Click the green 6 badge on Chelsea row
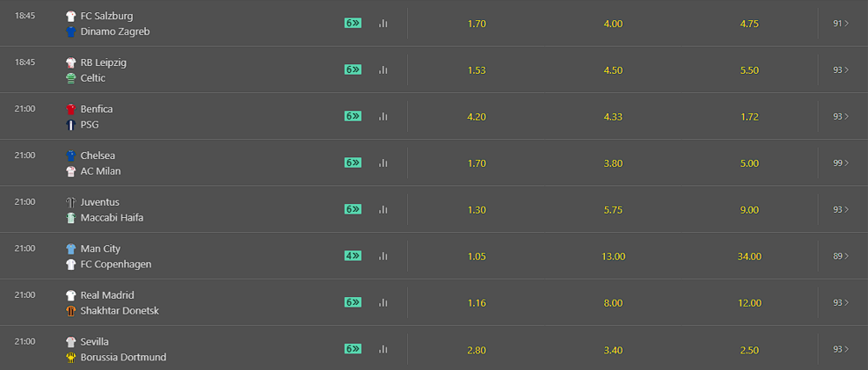 352,162
